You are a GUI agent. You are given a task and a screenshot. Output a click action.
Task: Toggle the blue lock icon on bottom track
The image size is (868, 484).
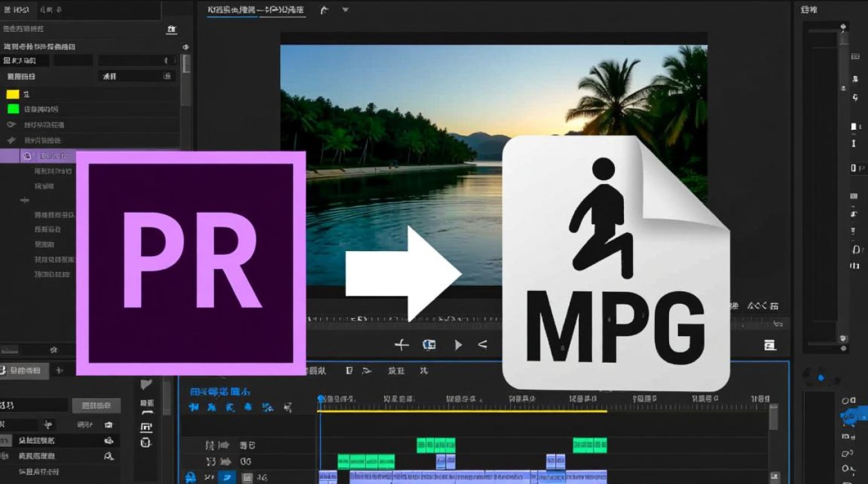click(x=191, y=478)
